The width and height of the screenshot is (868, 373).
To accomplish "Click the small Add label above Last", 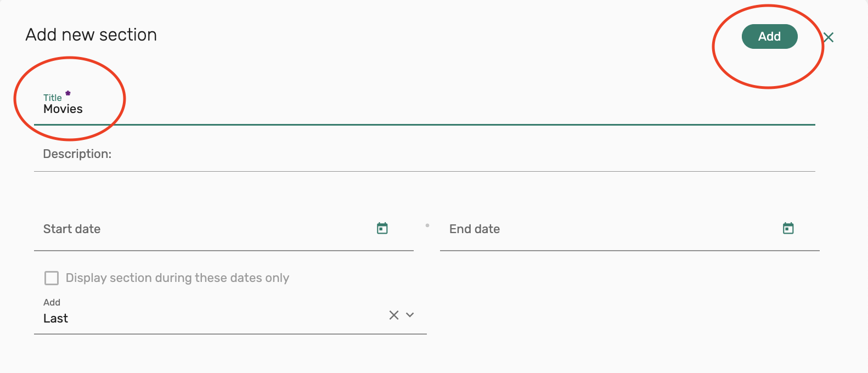I will pos(52,302).
